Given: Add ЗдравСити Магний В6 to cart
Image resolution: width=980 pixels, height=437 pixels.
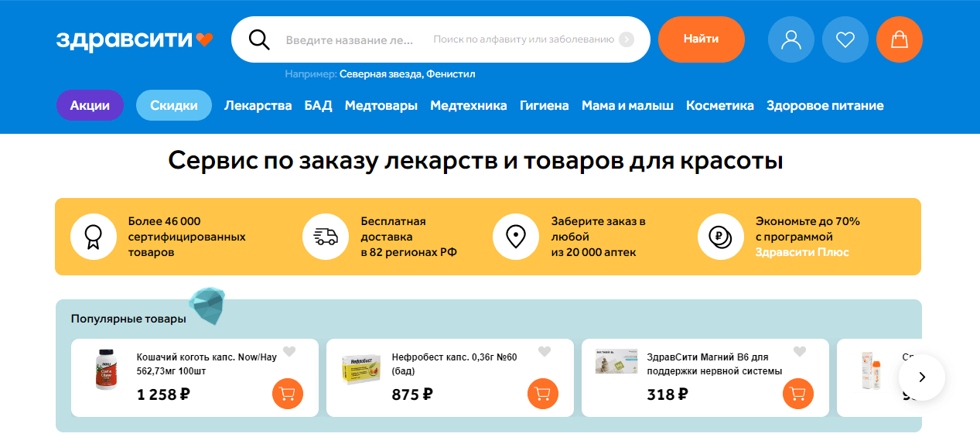Looking at the screenshot, I should pos(798,394).
